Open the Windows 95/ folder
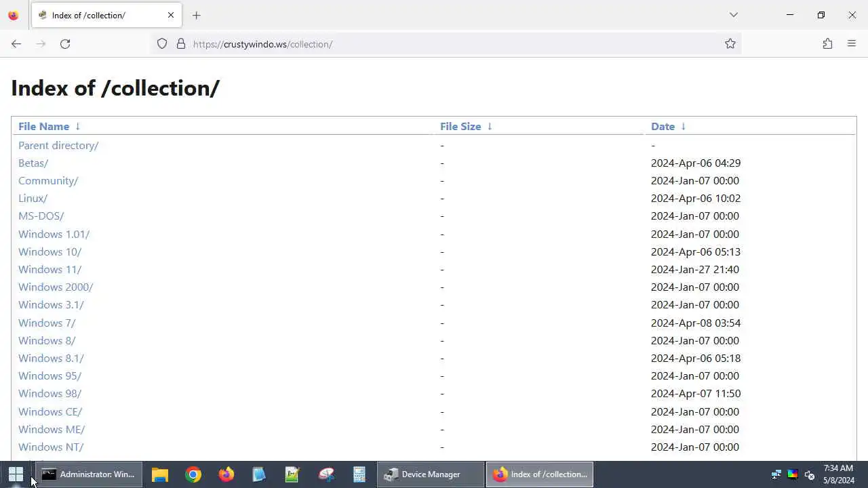Viewport: 868px width, 488px height. (x=50, y=376)
